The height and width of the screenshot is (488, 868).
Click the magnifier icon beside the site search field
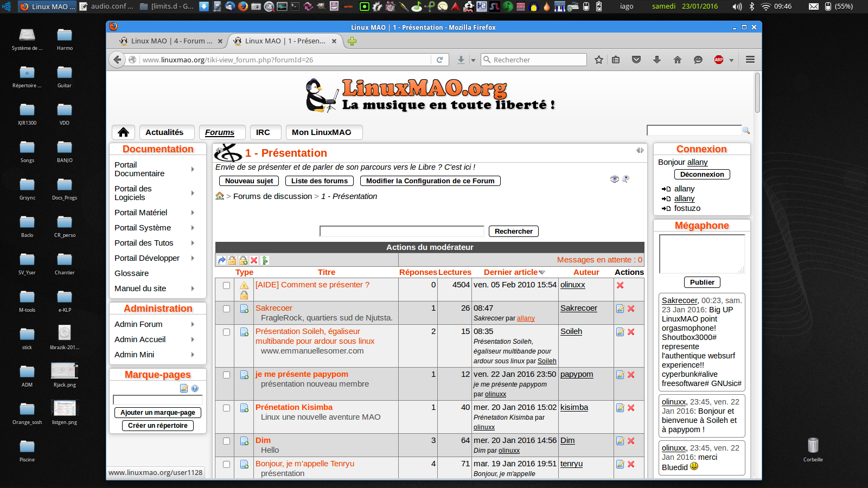[x=746, y=130]
